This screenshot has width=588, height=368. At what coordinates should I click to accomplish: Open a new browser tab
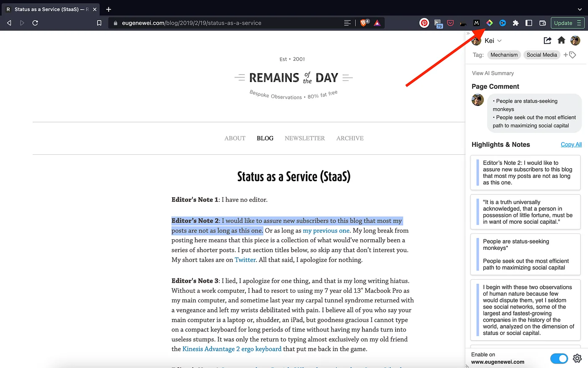tap(108, 9)
